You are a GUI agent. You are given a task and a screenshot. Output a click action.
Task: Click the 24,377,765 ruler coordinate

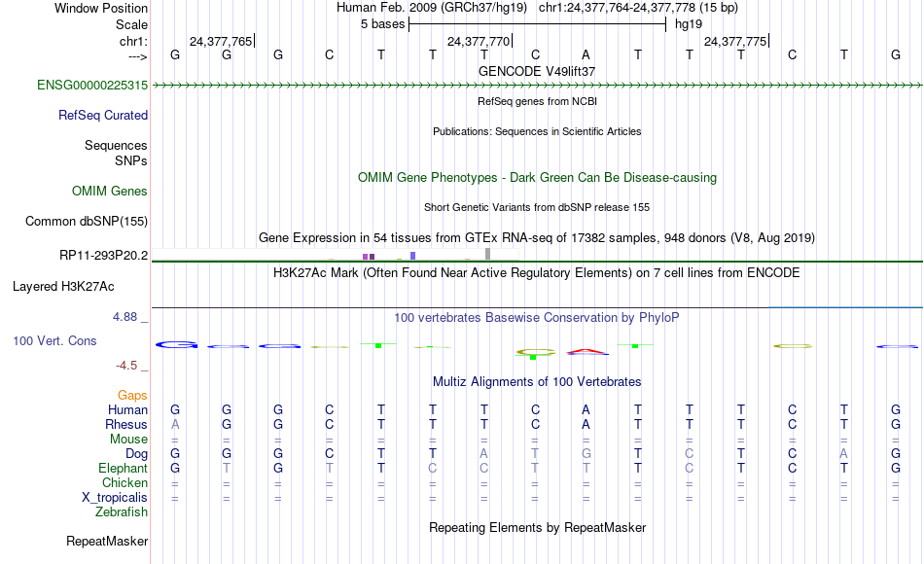[221, 41]
